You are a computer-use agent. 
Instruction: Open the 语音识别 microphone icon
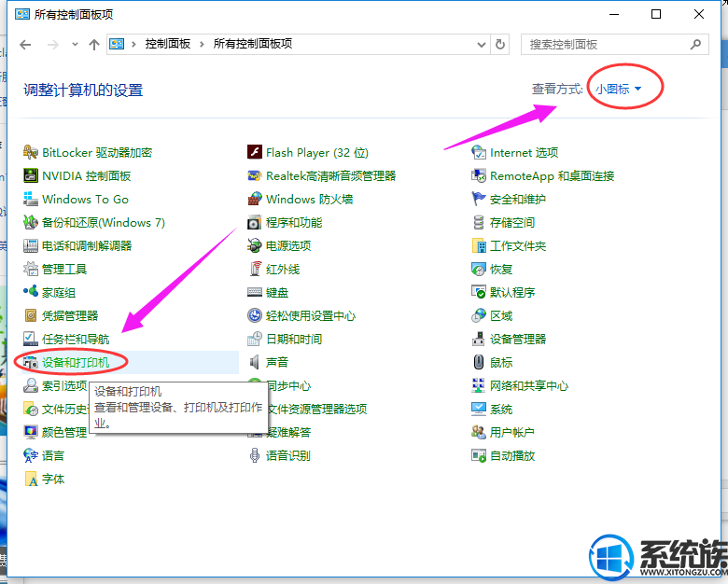pyautogui.click(x=255, y=455)
